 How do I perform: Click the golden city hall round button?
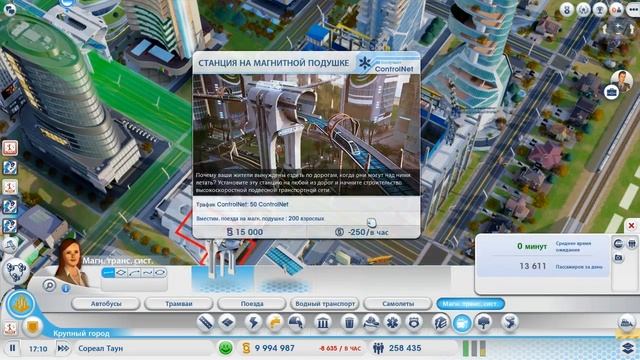pyautogui.click(x=20, y=304)
